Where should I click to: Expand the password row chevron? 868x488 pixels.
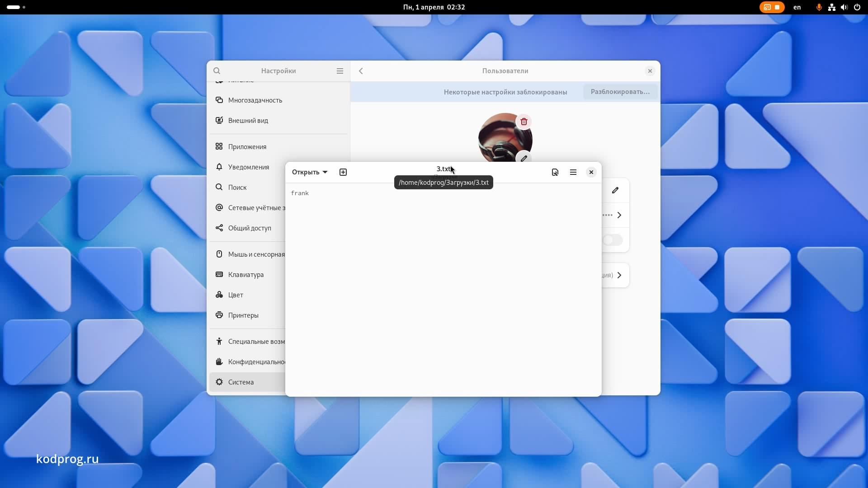[x=619, y=215]
